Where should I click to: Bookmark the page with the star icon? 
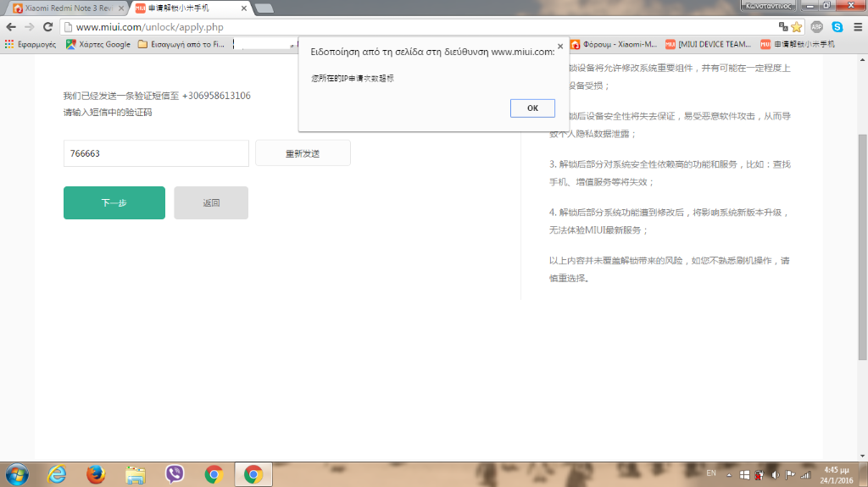[797, 26]
